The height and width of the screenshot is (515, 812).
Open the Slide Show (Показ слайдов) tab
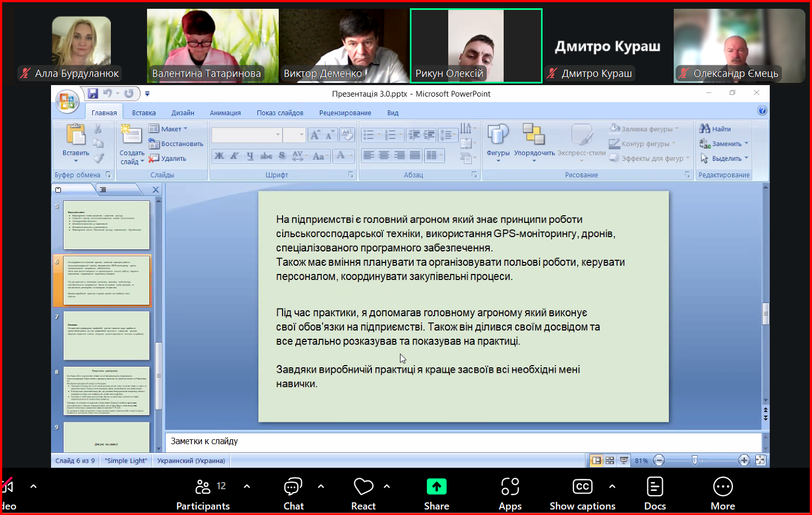(280, 113)
